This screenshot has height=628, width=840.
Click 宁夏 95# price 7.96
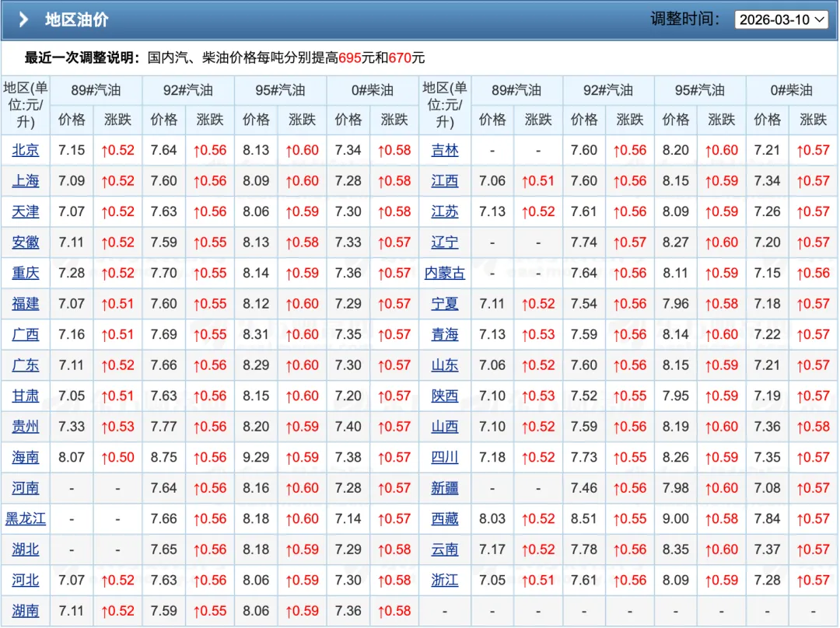click(676, 304)
